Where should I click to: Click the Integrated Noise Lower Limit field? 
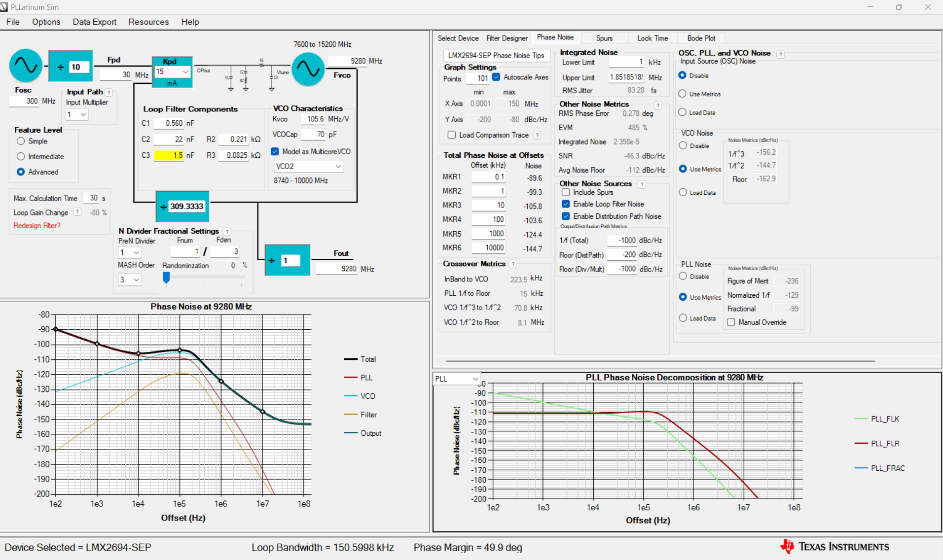(x=627, y=62)
